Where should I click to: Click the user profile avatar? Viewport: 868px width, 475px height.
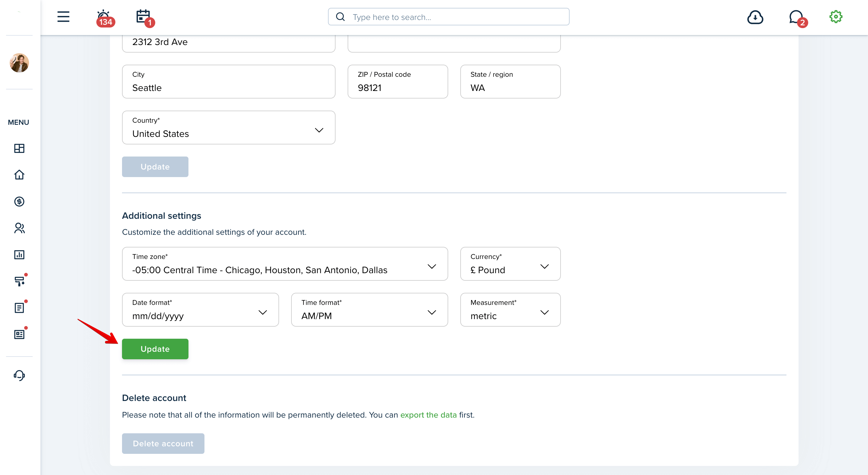click(x=19, y=63)
